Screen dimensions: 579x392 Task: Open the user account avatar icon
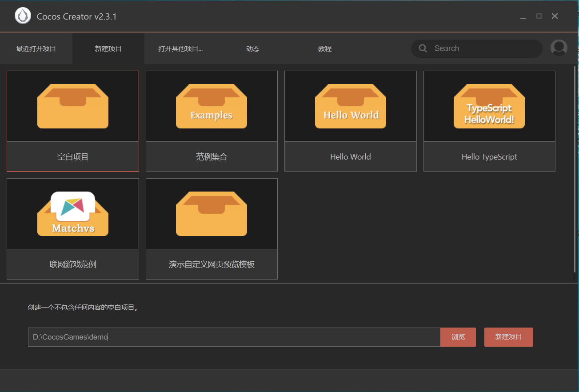(x=559, y=48)
